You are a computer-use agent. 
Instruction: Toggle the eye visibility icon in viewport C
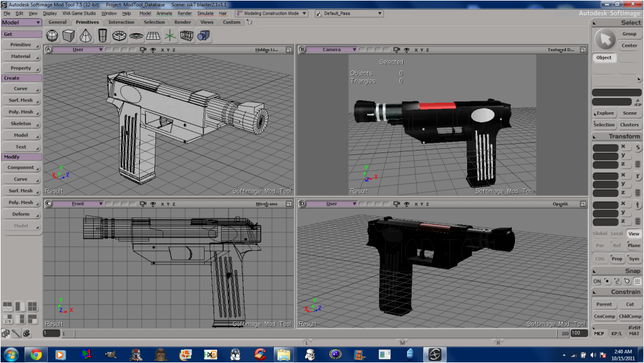tap(153, 204)
